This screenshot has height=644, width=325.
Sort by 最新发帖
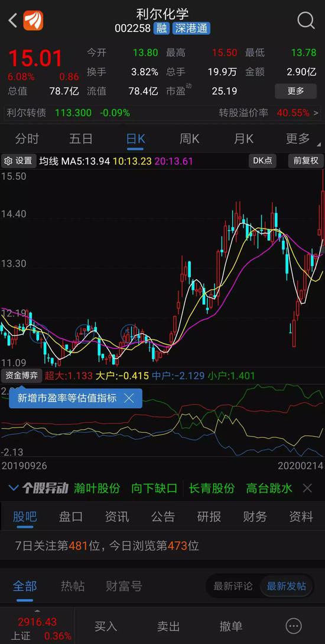287,586
